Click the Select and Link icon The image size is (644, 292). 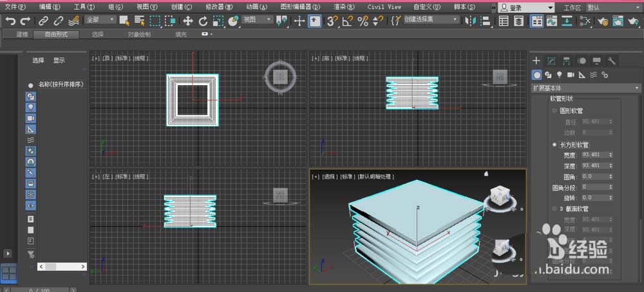pyautogui.click(x=43, y=21)
